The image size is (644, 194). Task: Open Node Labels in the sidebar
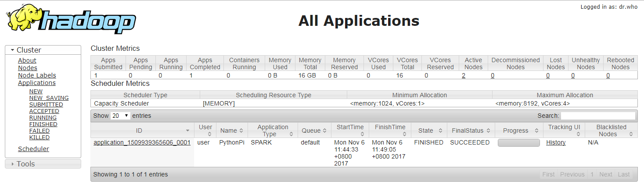[37, 75]
